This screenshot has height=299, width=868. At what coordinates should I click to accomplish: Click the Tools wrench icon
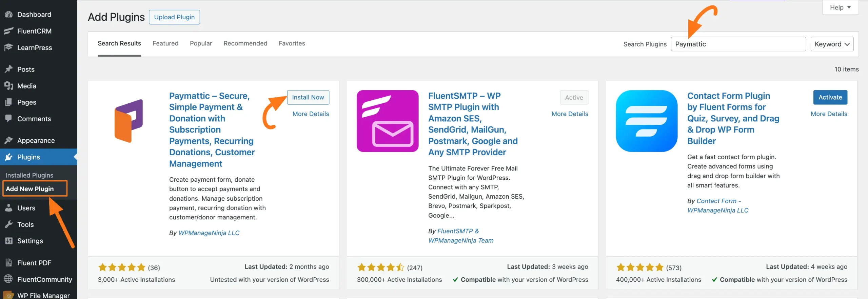(x=8, y=224)
